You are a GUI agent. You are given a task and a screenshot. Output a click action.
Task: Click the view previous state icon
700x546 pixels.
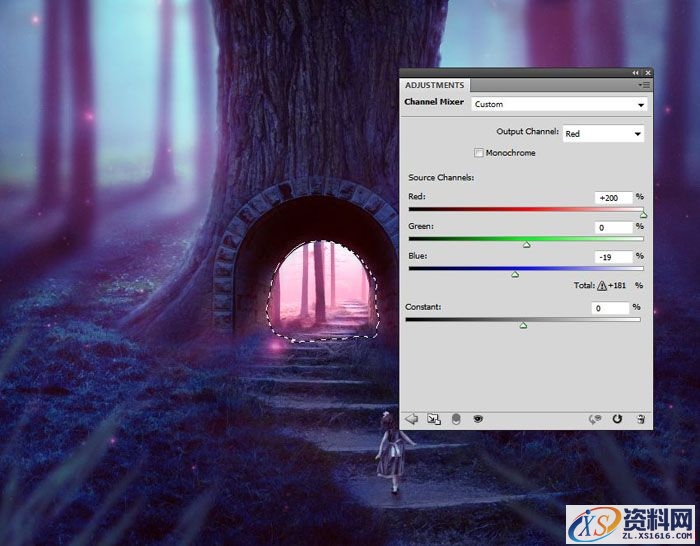596,419
